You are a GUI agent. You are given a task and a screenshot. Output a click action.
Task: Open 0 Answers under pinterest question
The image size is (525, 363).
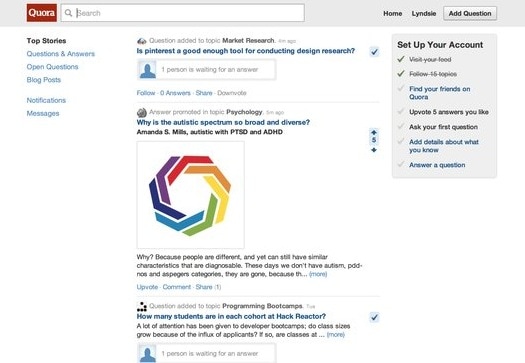175,93
